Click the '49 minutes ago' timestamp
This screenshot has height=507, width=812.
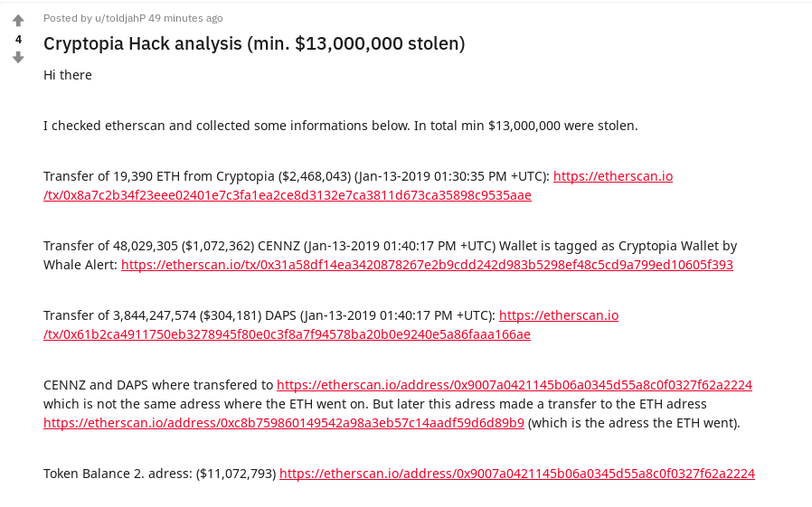(x=185, y=18)
